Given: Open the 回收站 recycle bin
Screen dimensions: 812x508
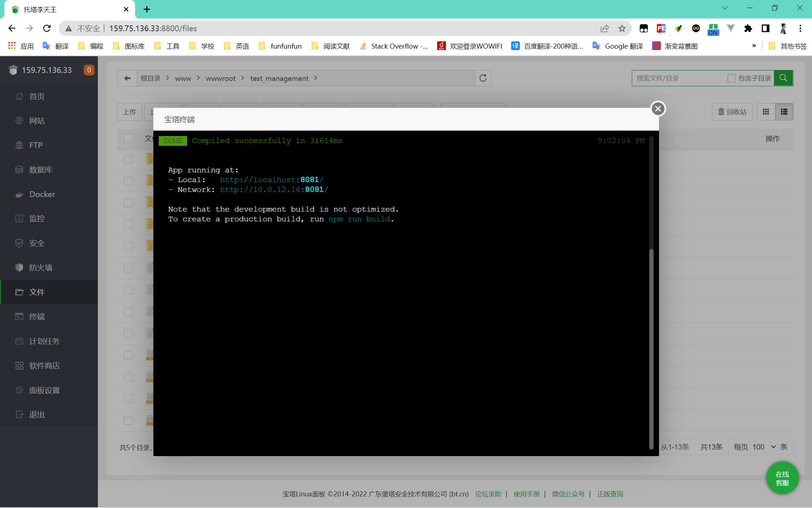Looking at the screenshot, I should point(732,112).
